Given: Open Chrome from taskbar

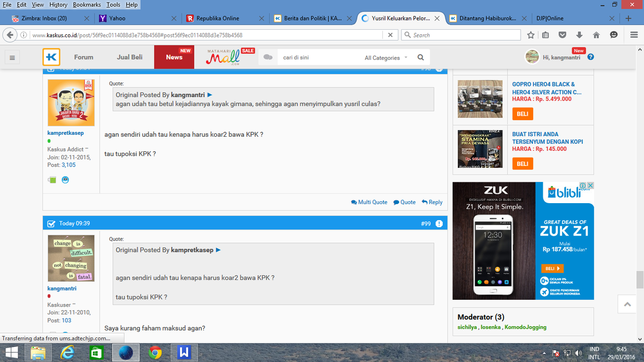Looking at the screenshot, I should pyautogui.click(x=155, y=352).
